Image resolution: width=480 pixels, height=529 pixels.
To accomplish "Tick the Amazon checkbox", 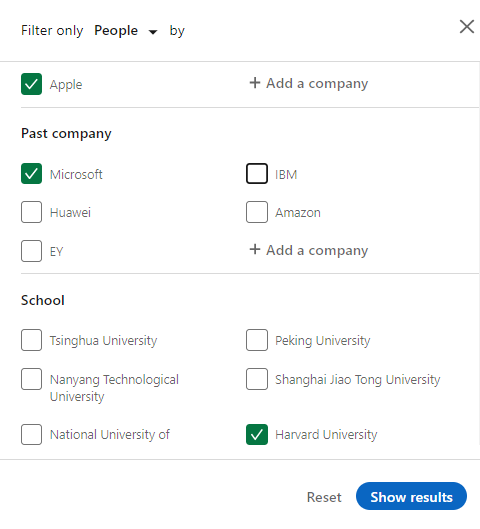I will point(257,212).
